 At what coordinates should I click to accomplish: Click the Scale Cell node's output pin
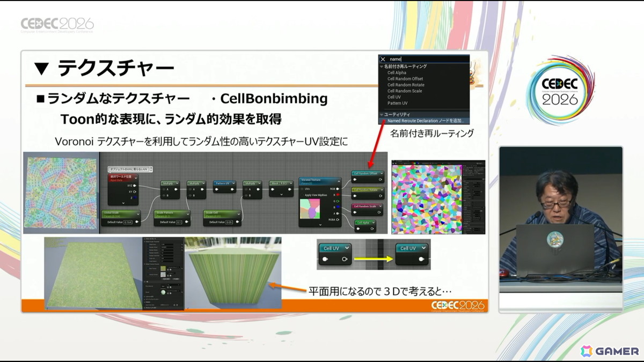[x=237, y=222]
